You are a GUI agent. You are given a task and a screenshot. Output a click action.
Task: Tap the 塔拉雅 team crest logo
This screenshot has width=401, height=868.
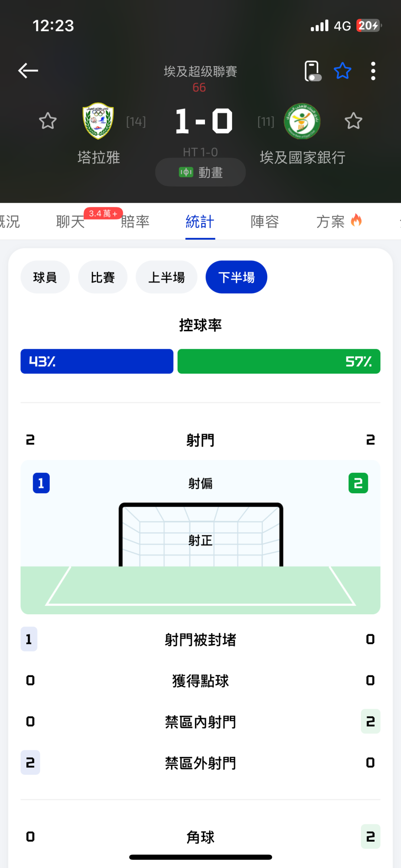98,121
